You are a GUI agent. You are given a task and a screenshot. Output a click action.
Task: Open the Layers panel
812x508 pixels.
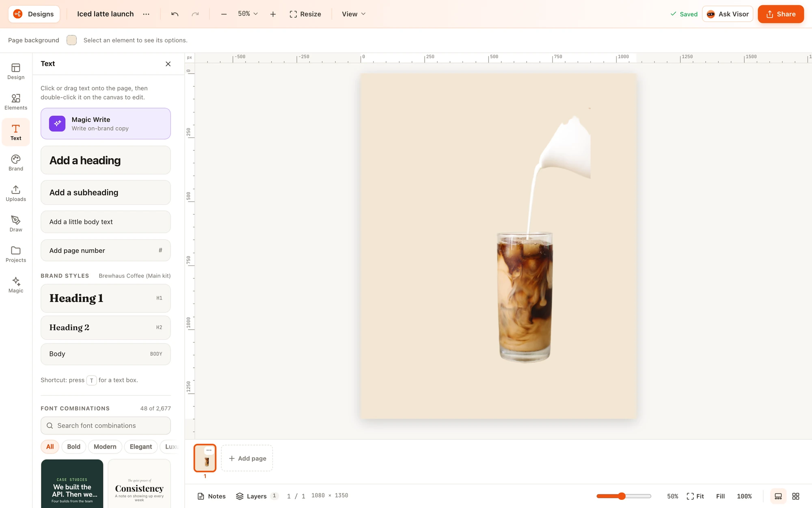click(257, 496)
